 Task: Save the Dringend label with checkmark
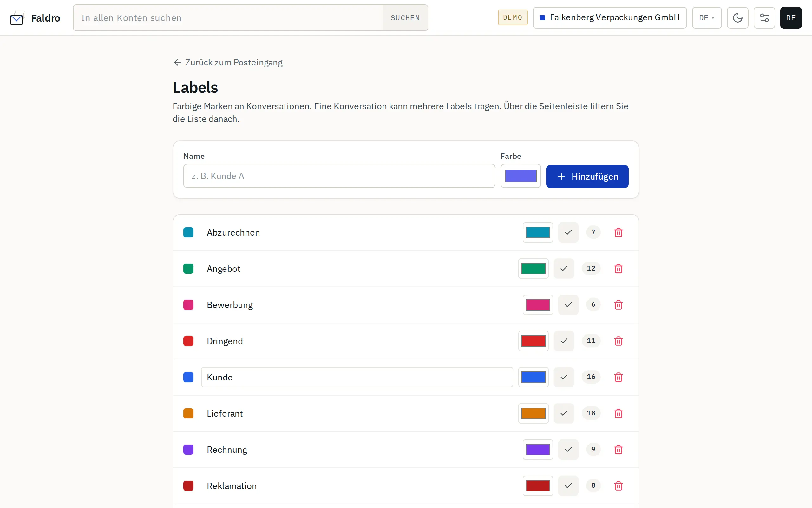pyautogui.click(x=564, y=341)
